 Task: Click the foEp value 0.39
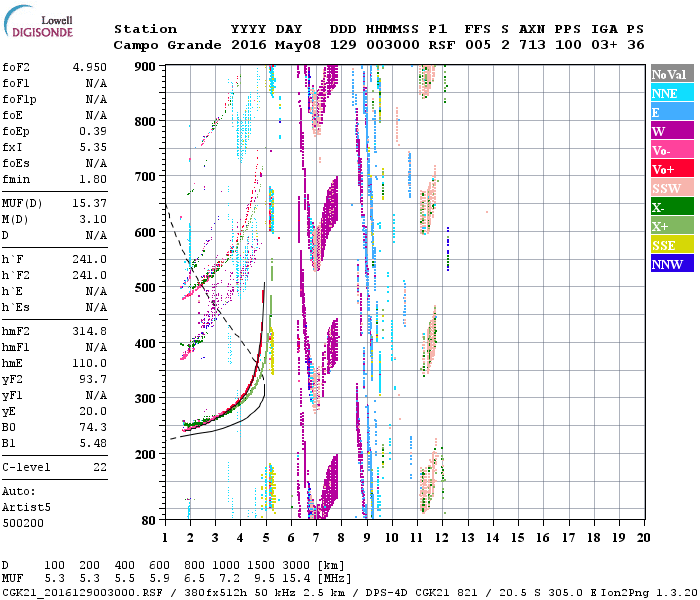(x=93, y=131)
